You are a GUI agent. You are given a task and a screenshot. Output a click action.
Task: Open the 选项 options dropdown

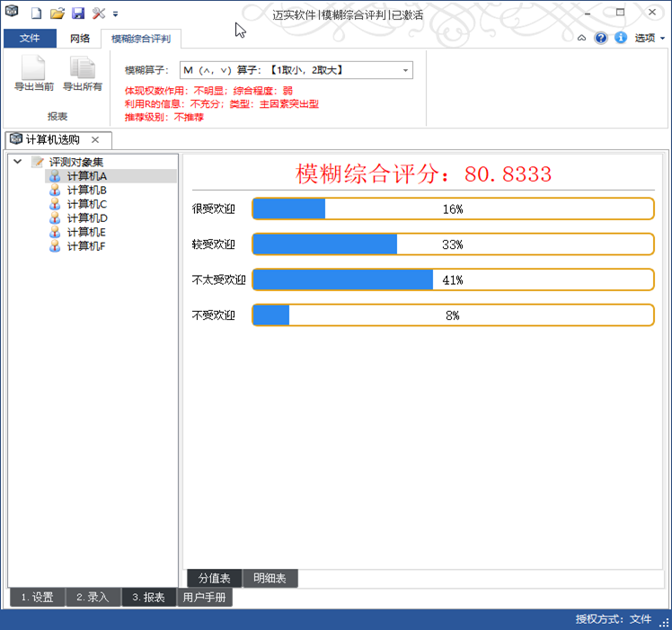650,38
